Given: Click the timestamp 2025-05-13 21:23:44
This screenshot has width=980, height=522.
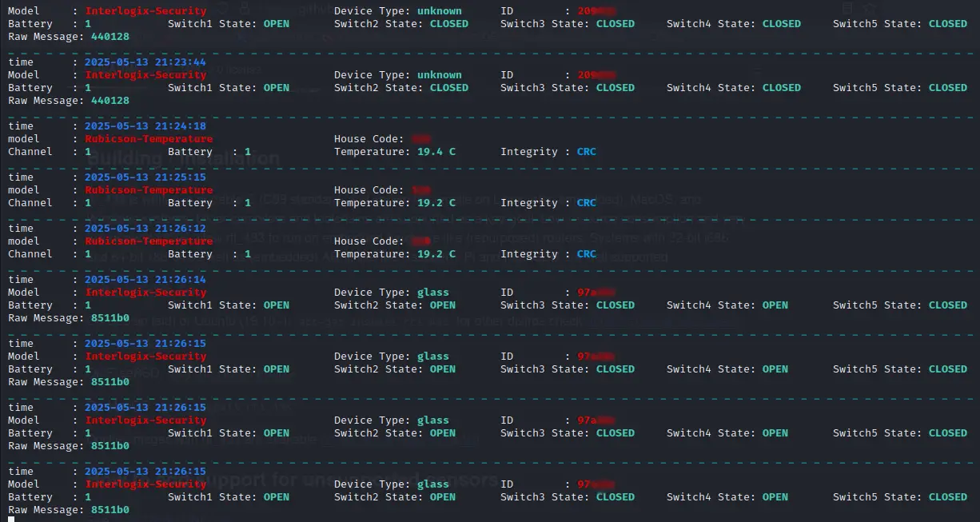Looking at the screenshot, I should [x=145, y=62].
